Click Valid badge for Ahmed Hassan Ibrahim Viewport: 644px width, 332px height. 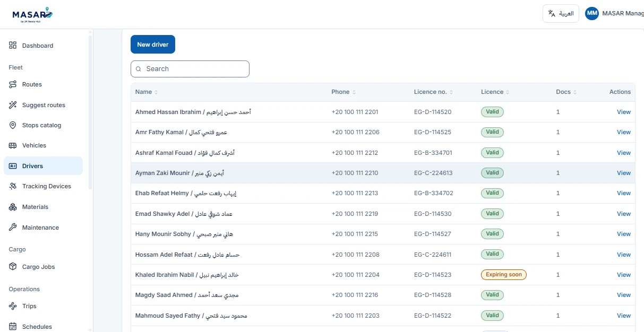coord(492,112)
